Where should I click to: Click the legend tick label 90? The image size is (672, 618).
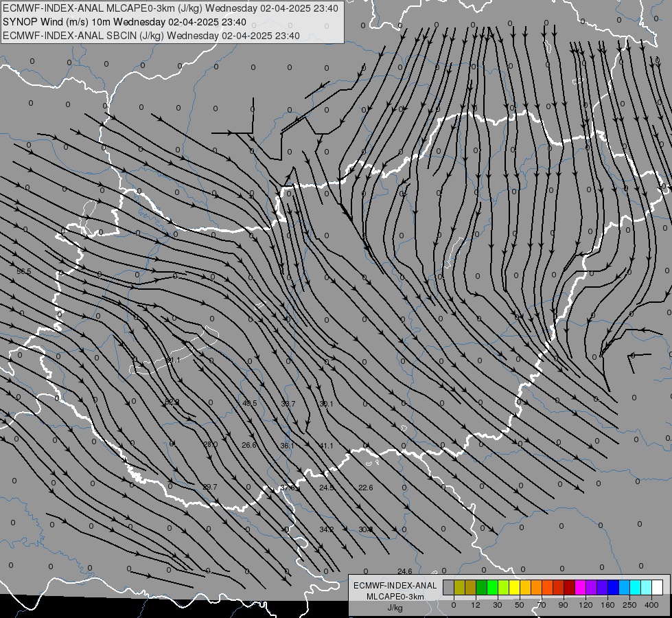563,605
